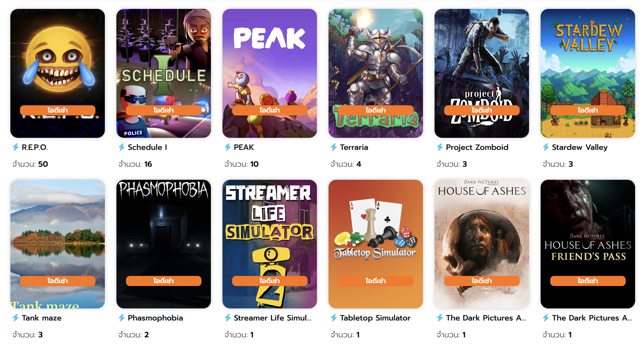Viewport: 644px width, 347px height.
Task: Click the lightning icon beside Tabletop Simulator
Action: 334,318
